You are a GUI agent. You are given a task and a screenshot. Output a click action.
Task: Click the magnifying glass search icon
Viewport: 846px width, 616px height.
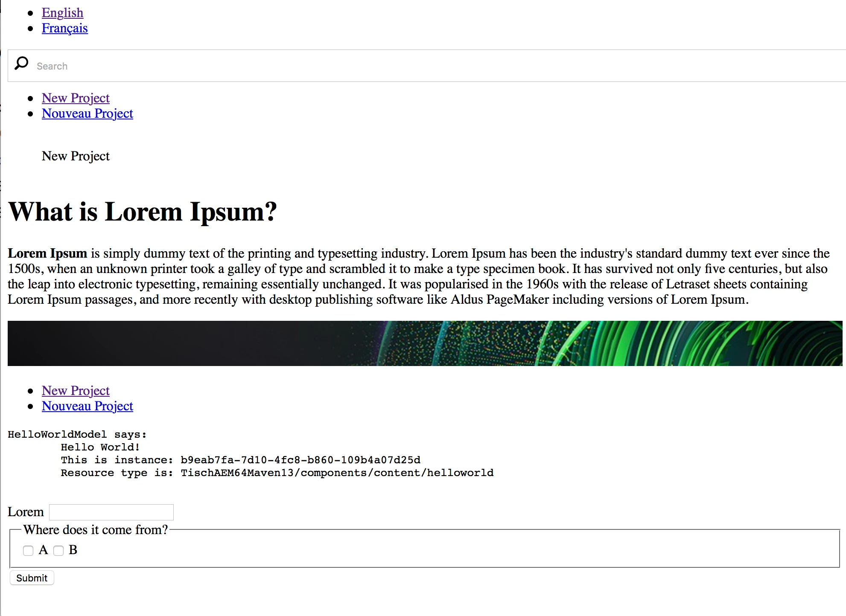(x=21, y=64)
